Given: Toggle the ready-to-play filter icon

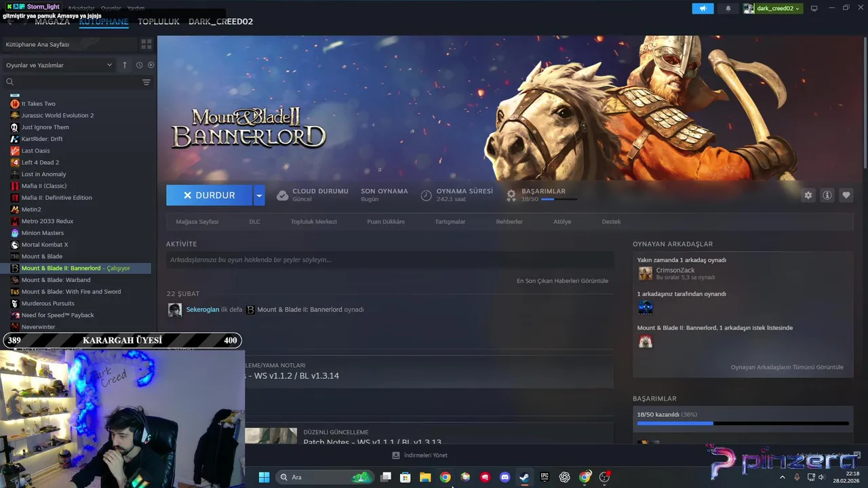Looking at the screenshot, I should pos(151,65).
